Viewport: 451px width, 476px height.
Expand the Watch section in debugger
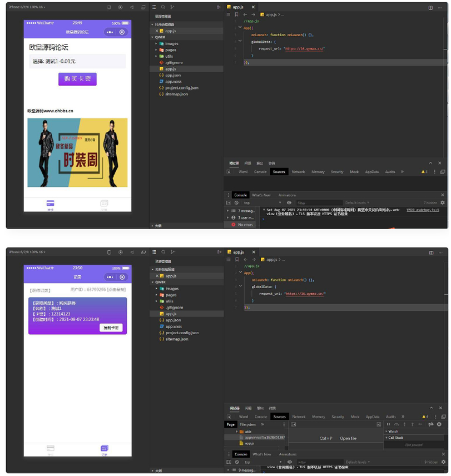(393, 432)
